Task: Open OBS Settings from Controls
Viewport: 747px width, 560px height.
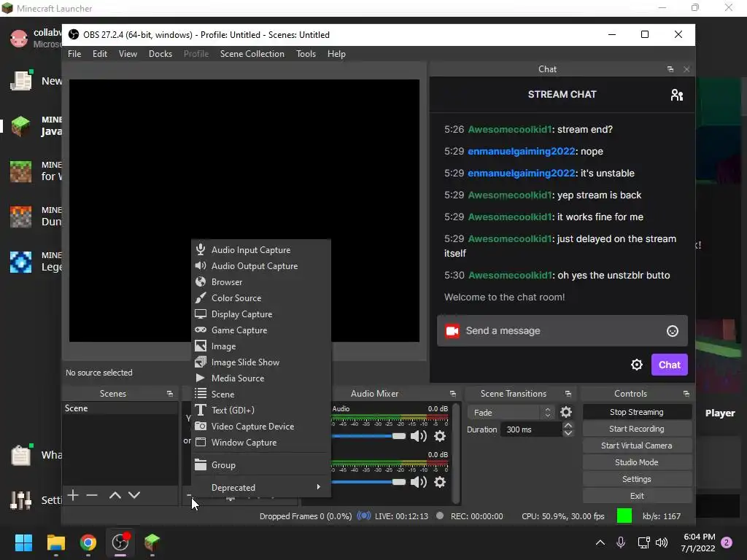Action: point(636,479)
